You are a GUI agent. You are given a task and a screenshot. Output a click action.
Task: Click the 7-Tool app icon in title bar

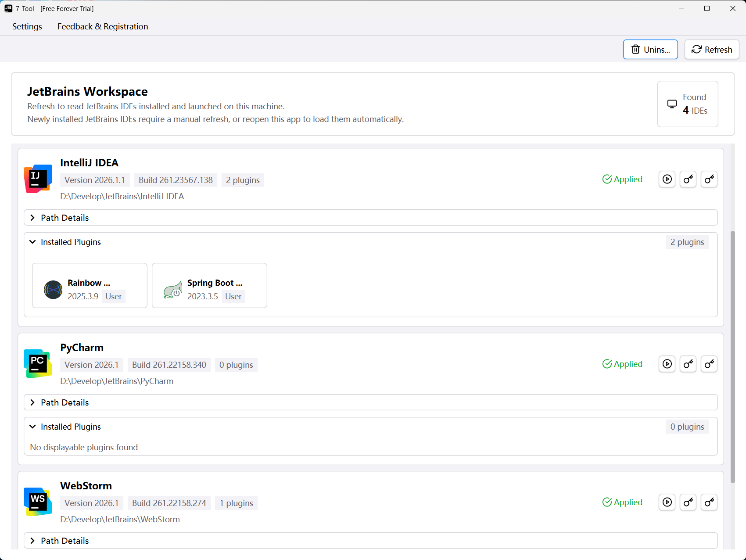pyautogui.click(x=8, y=8)
